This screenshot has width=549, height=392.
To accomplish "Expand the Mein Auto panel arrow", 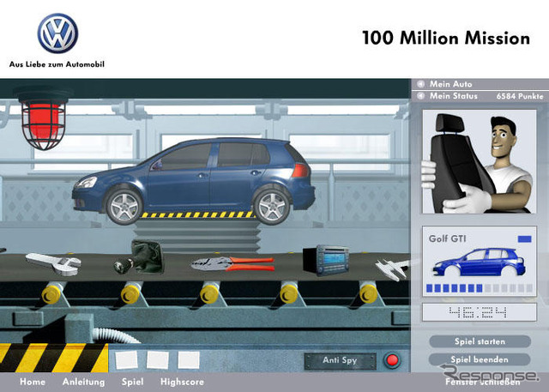I will 421,84.
